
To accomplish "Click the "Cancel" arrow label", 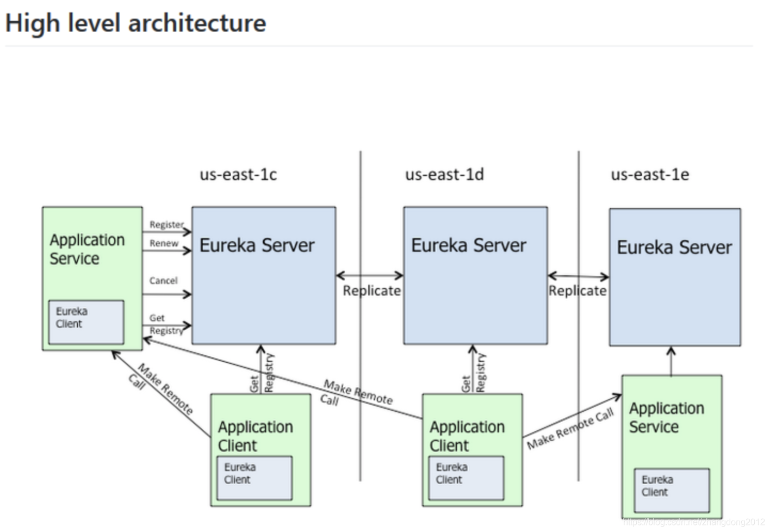I will [163, 281].
